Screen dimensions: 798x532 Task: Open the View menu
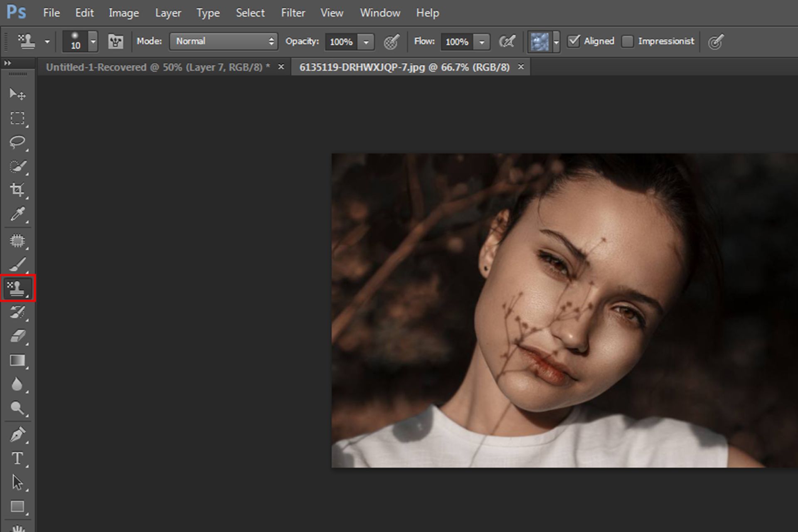point(332,13)
